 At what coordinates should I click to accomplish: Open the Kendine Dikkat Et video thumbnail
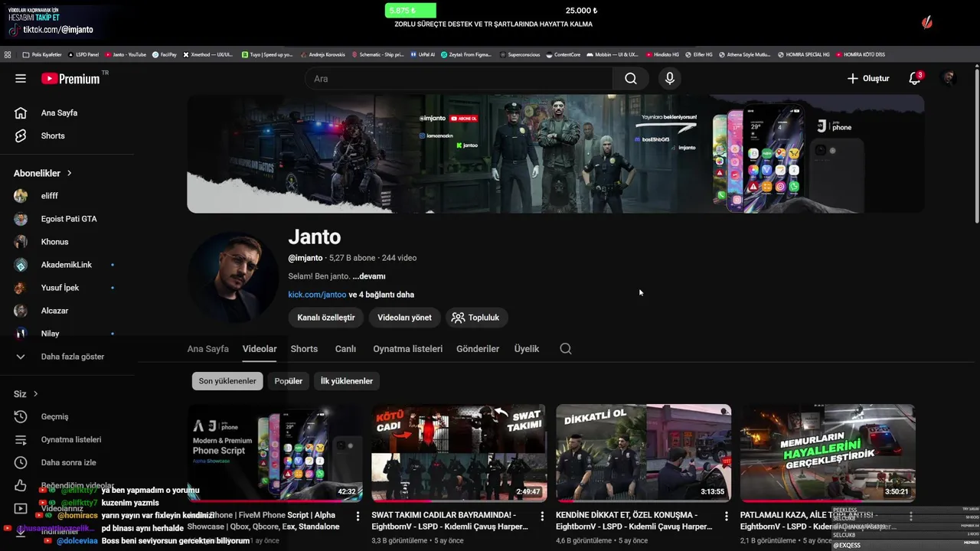tap(643, 453)
